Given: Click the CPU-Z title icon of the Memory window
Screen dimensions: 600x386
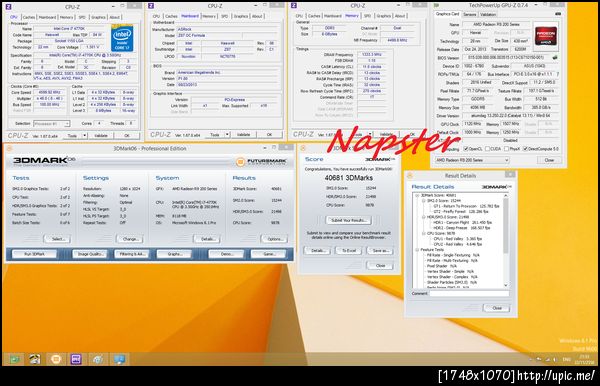Looking at the screenshot, I should click(294, 5).
